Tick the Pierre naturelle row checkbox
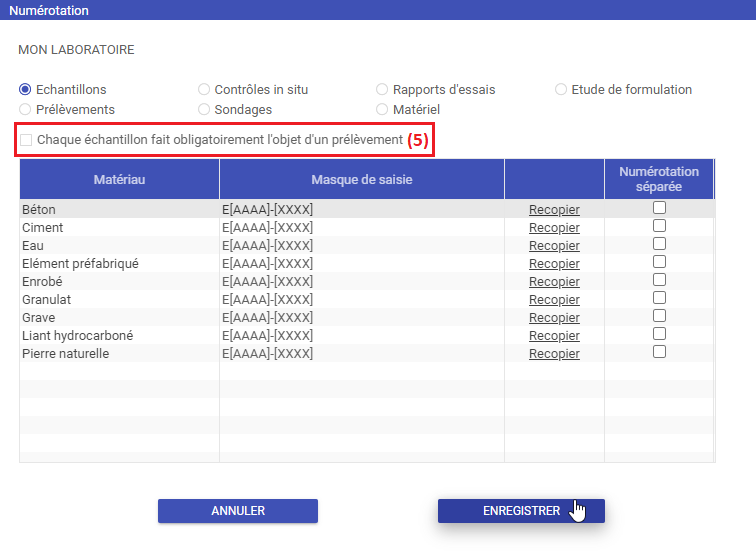This screenshot has height=557, width=756. 659,352
